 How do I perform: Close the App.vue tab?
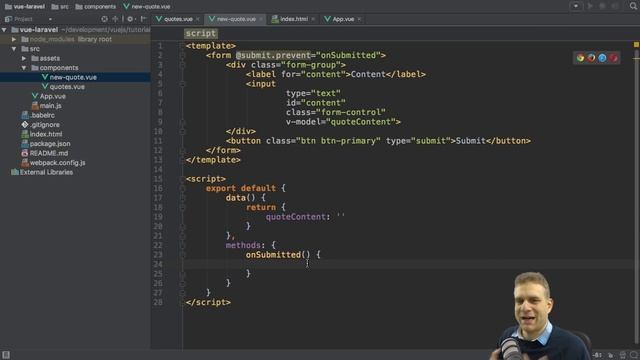point(359,19)
